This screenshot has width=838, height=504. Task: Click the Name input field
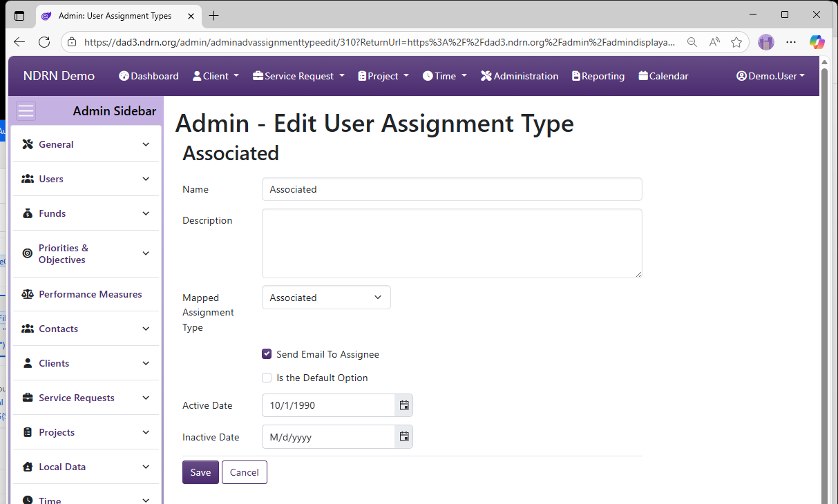click(x=452, y=189)
